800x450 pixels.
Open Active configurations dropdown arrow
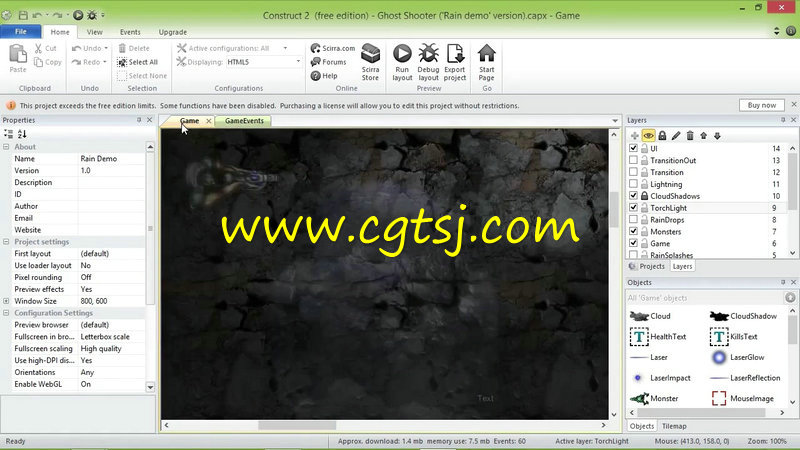(x=285, y=48)
